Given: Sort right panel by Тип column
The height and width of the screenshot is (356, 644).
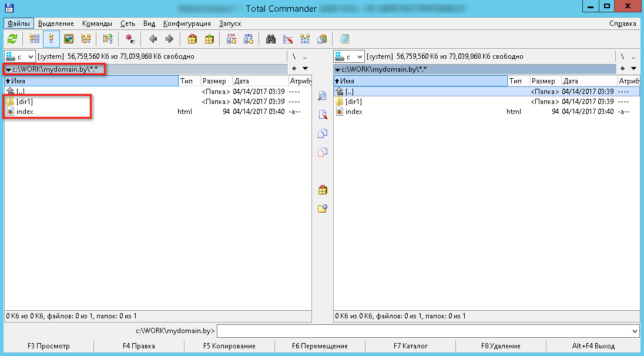Looking at the screenshot, I should [519, 81].
